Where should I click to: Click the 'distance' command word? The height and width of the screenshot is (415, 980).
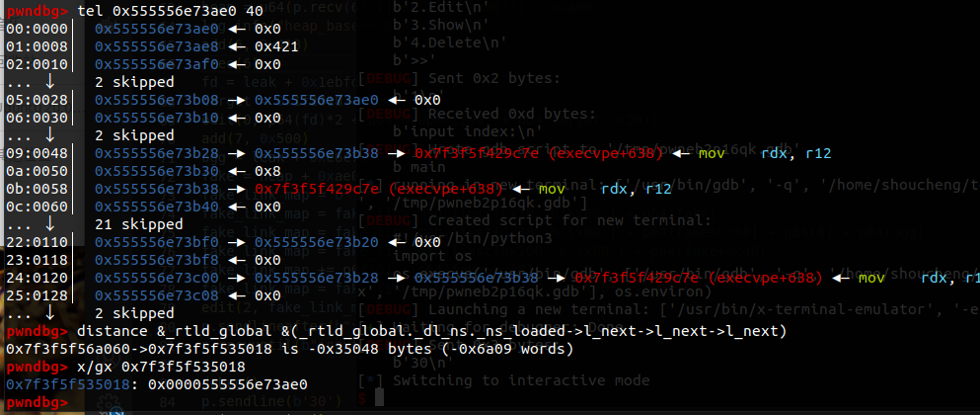click(110, 331)
